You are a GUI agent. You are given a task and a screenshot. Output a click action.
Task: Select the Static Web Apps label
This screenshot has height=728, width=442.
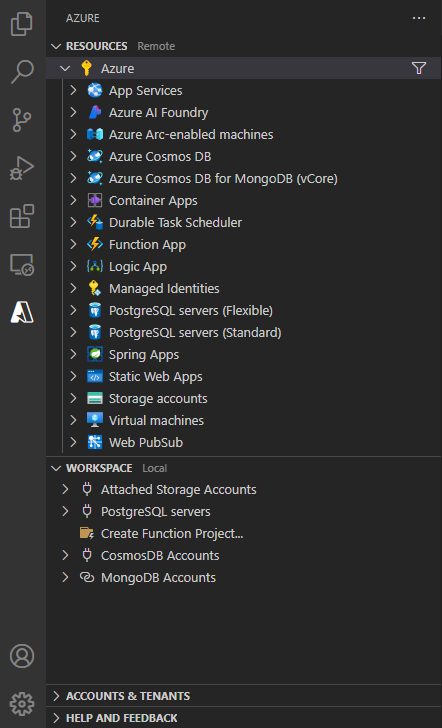pyautogui.click(x=156, y=377)
